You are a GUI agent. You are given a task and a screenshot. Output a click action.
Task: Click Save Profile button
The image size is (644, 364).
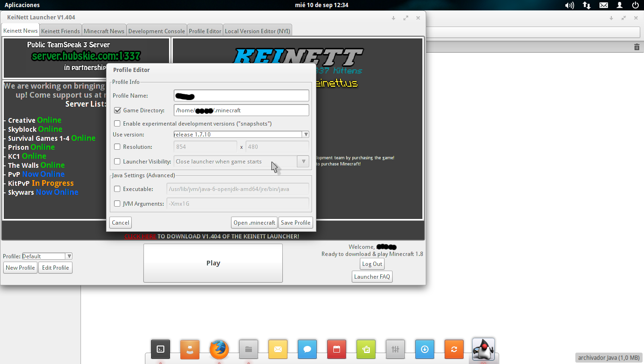tap(295, 223)
